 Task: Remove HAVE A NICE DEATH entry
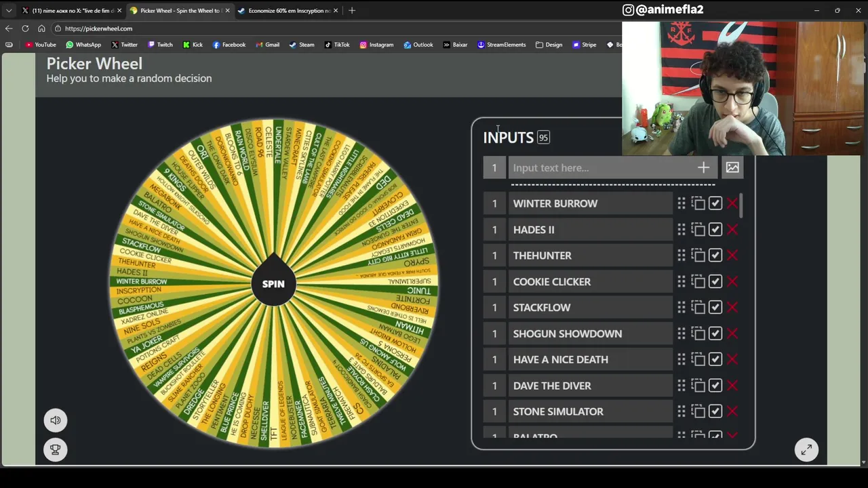732,359
